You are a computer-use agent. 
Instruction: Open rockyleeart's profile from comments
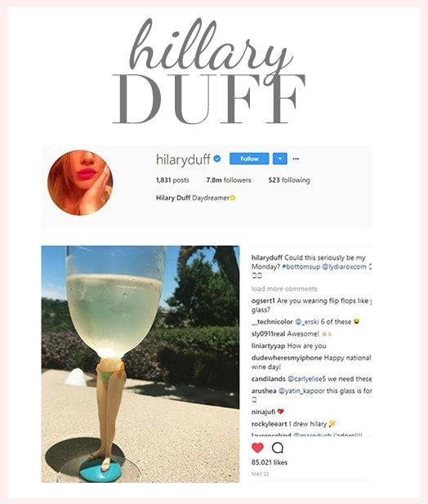270,424
